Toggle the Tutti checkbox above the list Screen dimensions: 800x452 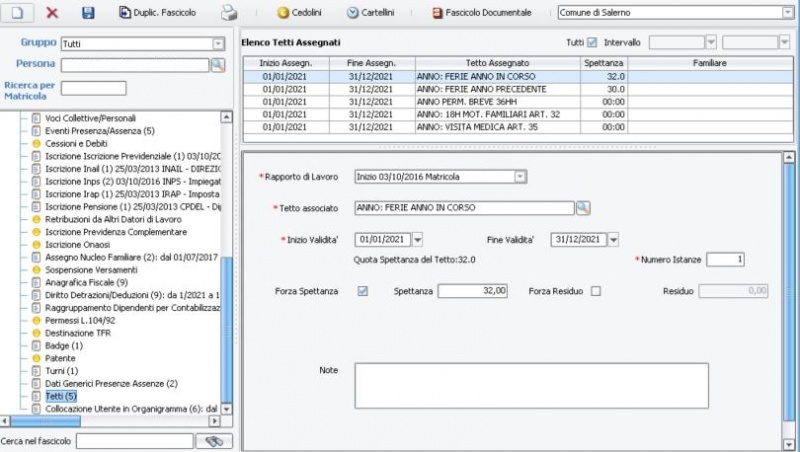tap(592, 42)
